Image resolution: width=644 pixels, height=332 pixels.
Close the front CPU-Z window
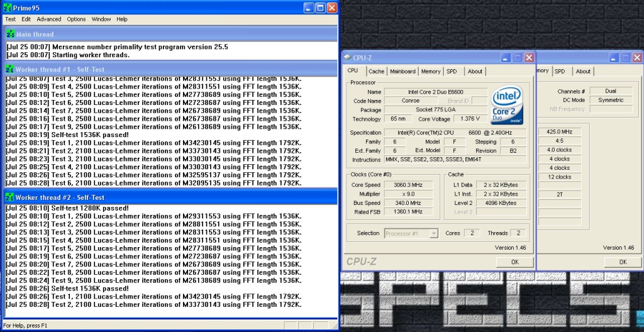pos(529,58)
